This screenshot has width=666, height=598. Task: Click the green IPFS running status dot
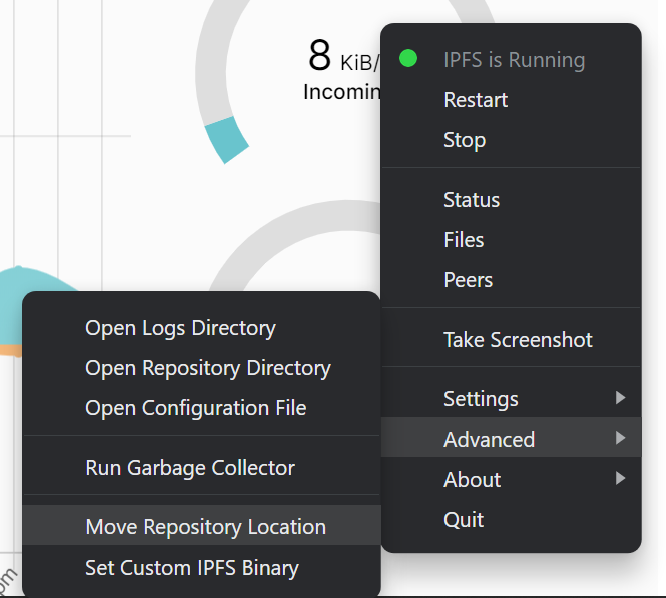tap(407, 59)
